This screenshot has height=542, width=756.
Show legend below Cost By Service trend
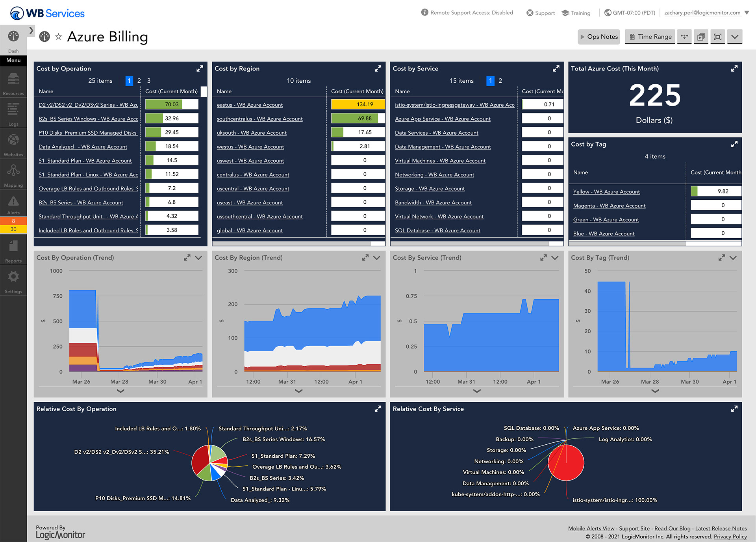[477, 391]
